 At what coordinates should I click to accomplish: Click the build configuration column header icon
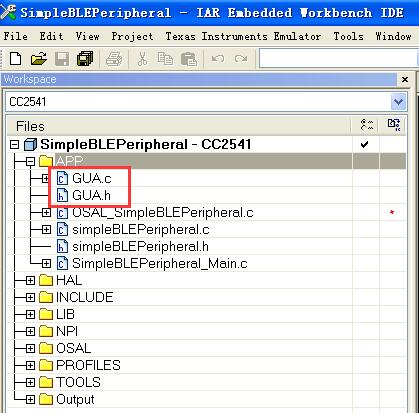367,126
